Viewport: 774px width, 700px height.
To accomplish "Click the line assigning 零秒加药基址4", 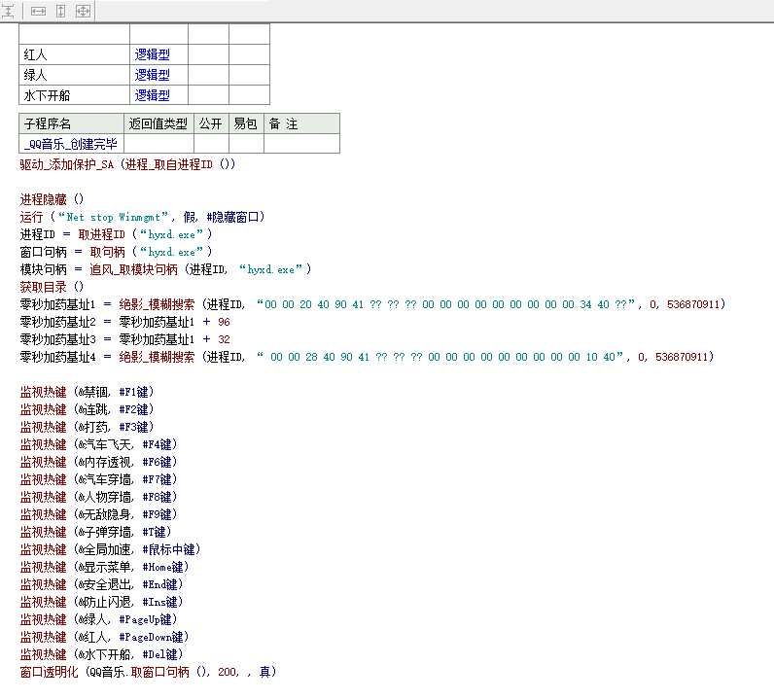I will pos(367,357).
